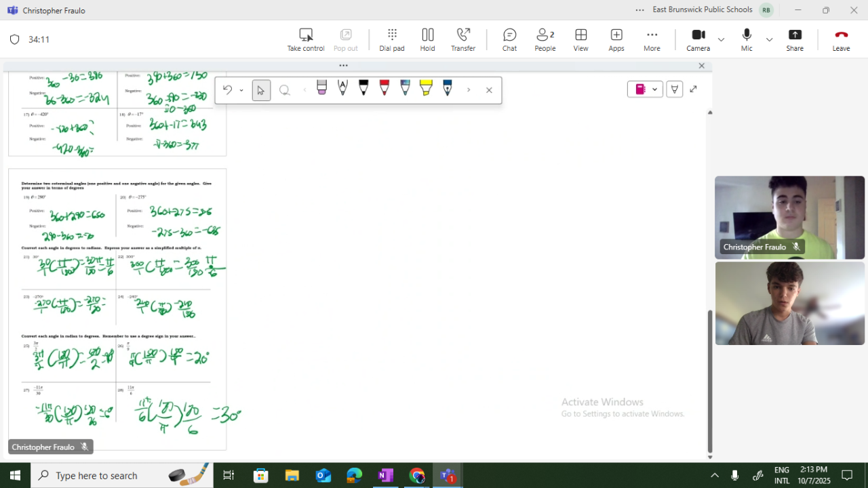Close the drawing toolbar

coord(489,90)
